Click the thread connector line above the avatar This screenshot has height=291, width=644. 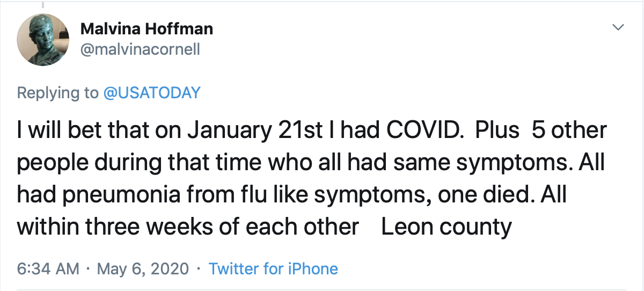coord(43,4)
